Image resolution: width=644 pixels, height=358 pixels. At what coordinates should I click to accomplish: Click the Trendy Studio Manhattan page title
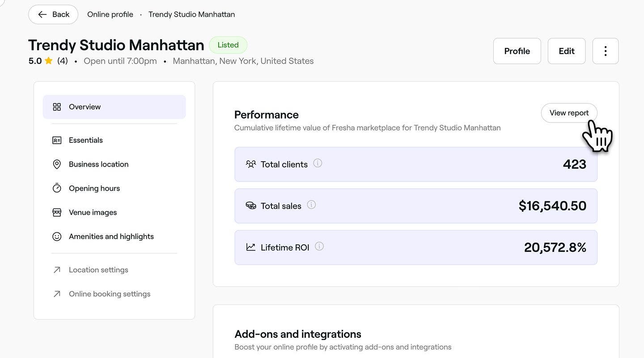point(116,45)
